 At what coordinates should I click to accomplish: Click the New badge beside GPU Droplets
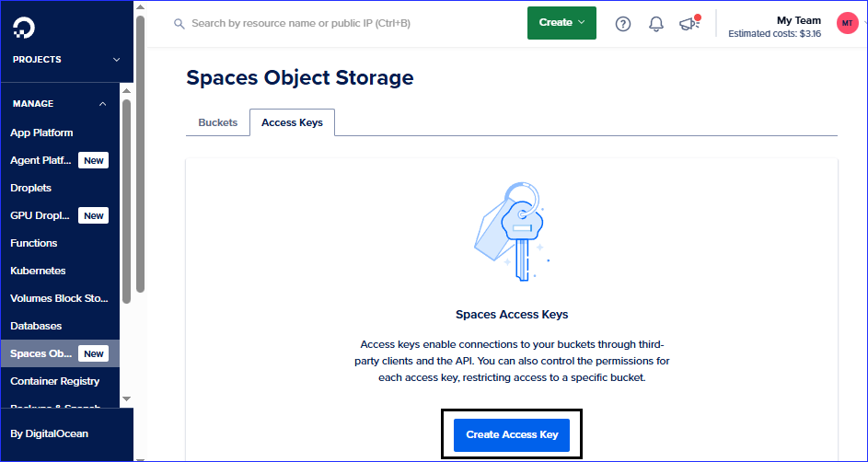[94, 215]
